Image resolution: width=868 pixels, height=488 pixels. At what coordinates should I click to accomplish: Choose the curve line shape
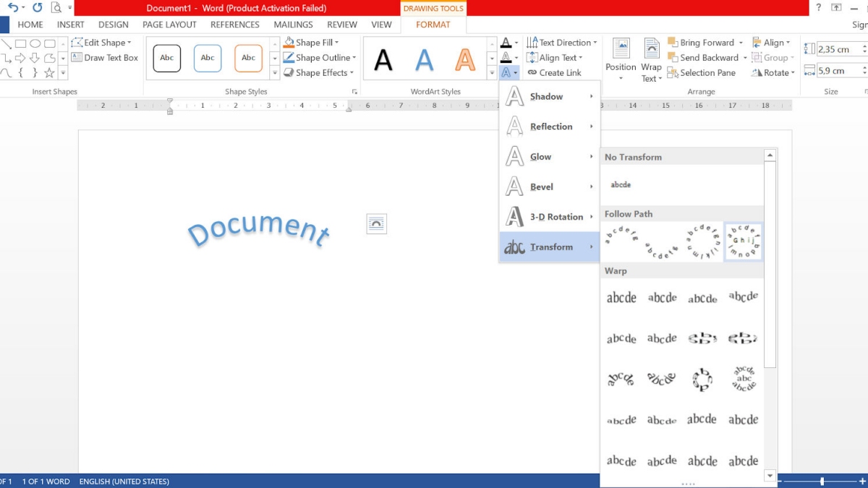(6, 73)
